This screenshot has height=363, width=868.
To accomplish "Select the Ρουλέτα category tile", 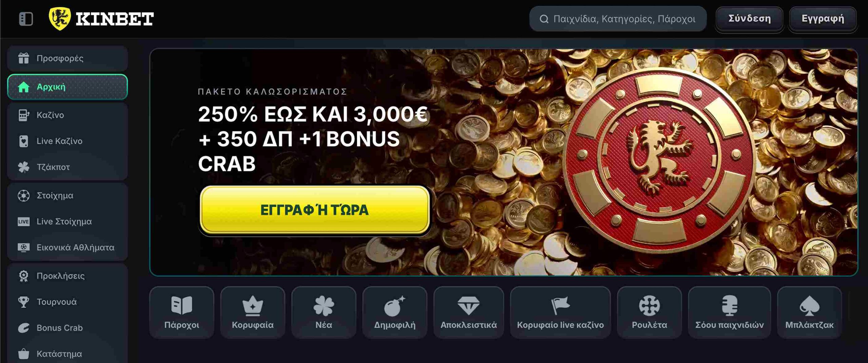I will (649, 312).
